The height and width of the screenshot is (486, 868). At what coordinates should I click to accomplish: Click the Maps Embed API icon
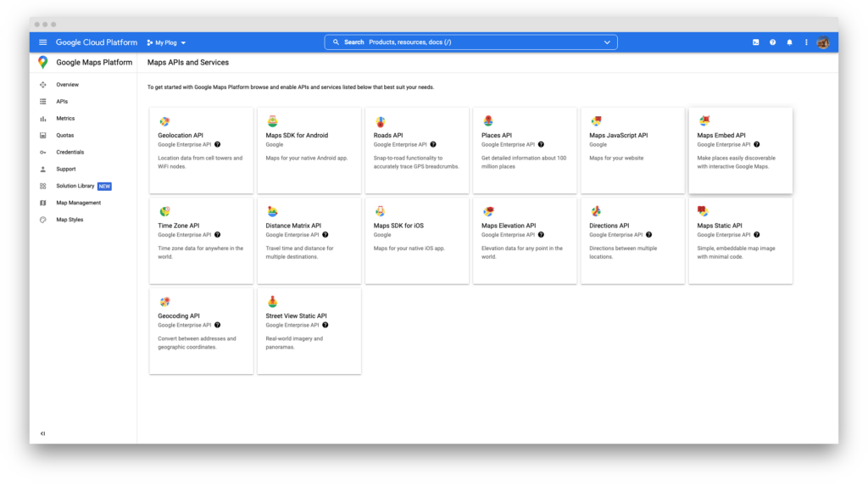tap(704, 120)
